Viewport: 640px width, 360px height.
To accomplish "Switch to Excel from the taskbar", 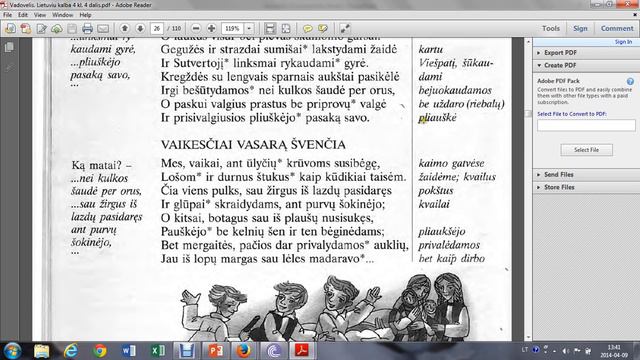I will pos(158,351).
